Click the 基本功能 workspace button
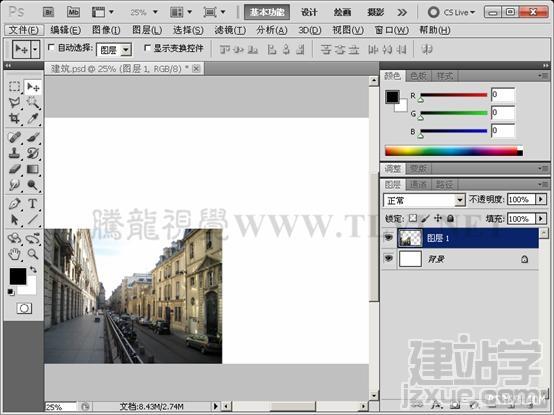Image resolution: width=554 pixels, height=415 pixels. coord(267,12)
